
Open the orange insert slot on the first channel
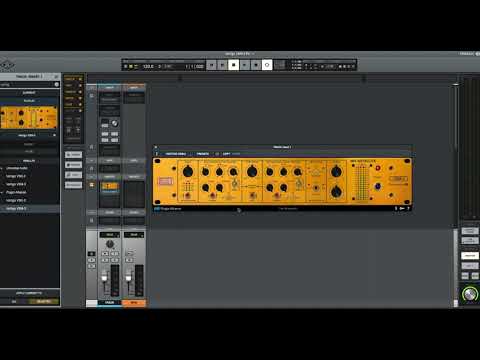pos(110,186)
